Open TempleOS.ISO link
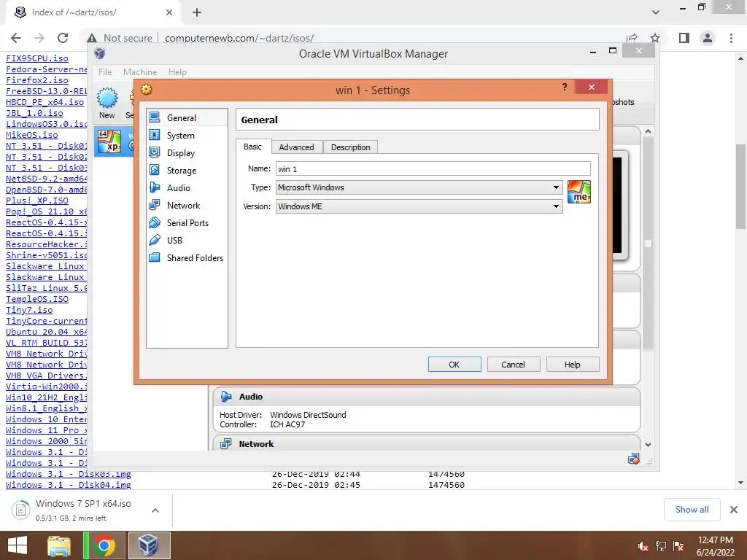 coord(37,299)
